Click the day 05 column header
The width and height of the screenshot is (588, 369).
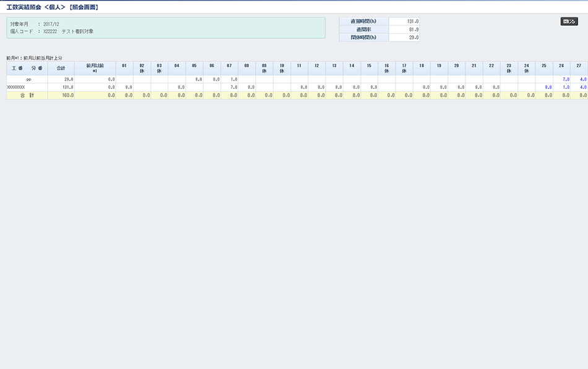click(194, 68)
